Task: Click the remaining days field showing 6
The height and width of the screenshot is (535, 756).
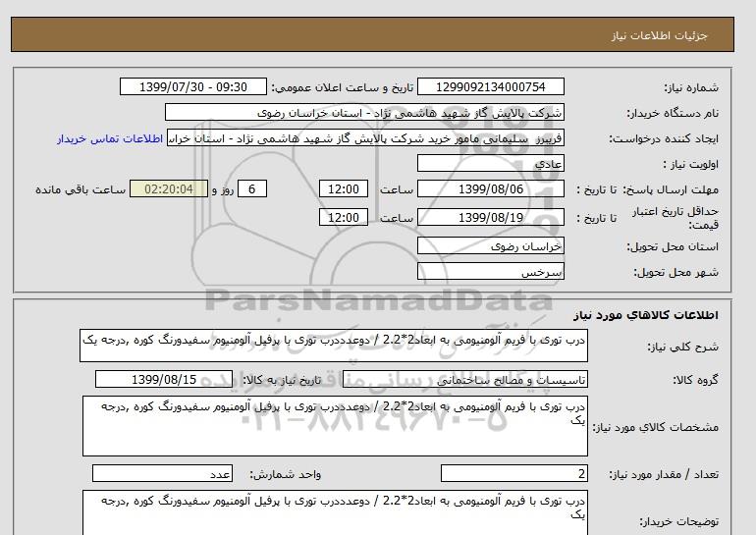Action: pyautogui.click(x=252, y=189)
